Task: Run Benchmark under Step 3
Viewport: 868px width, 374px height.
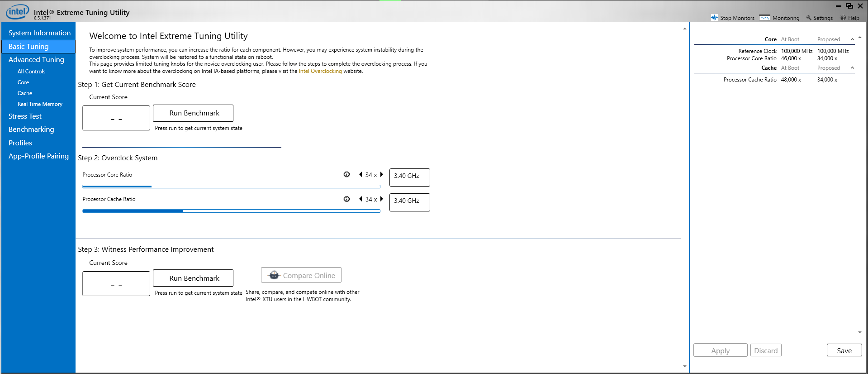Action: [x=193, y=278]
